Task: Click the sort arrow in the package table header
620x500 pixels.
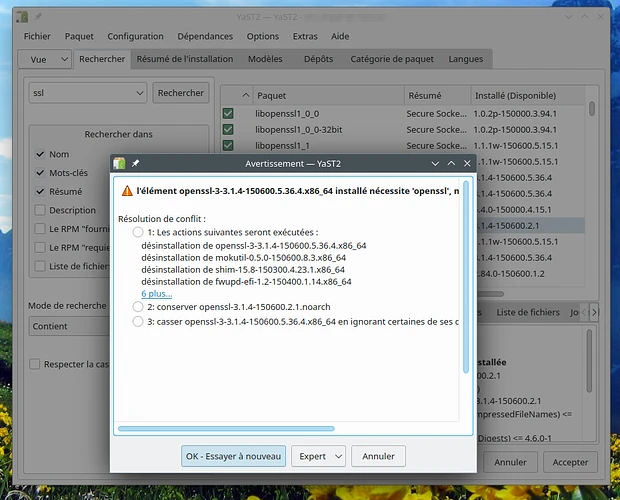Action: pyautogui.click(x=246, y=95)
